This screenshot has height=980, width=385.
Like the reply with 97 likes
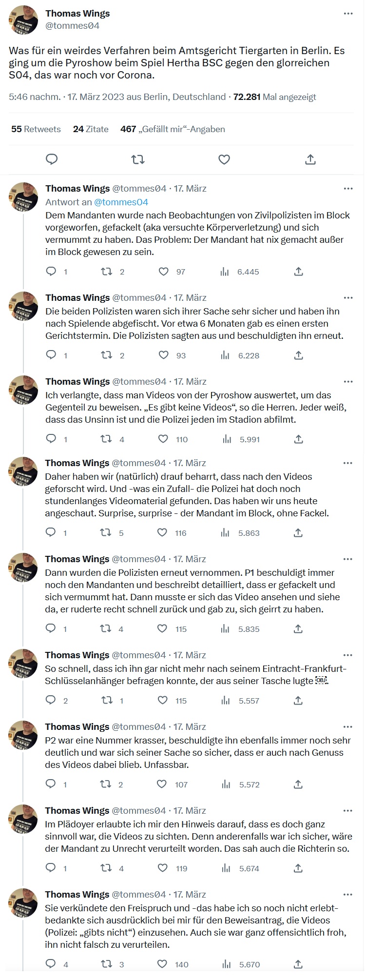click(x=164, y=272)
